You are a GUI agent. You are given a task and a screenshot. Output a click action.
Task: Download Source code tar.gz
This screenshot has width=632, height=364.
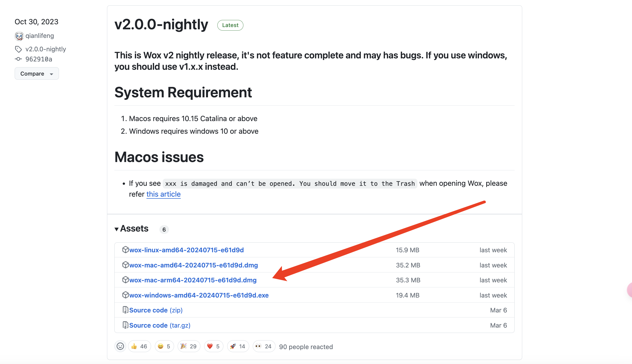click(x=160, y=325)
